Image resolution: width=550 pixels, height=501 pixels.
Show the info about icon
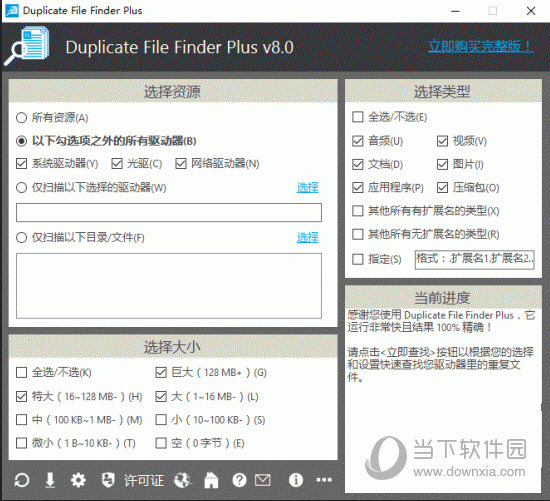296,480
